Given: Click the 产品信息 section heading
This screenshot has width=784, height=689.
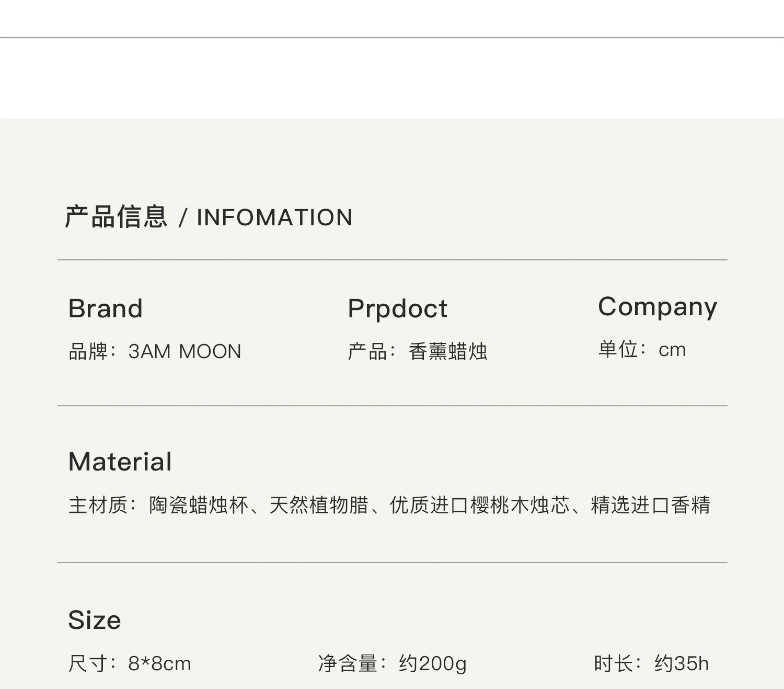Looking at the screenshot, I should [x=116, y=217].
